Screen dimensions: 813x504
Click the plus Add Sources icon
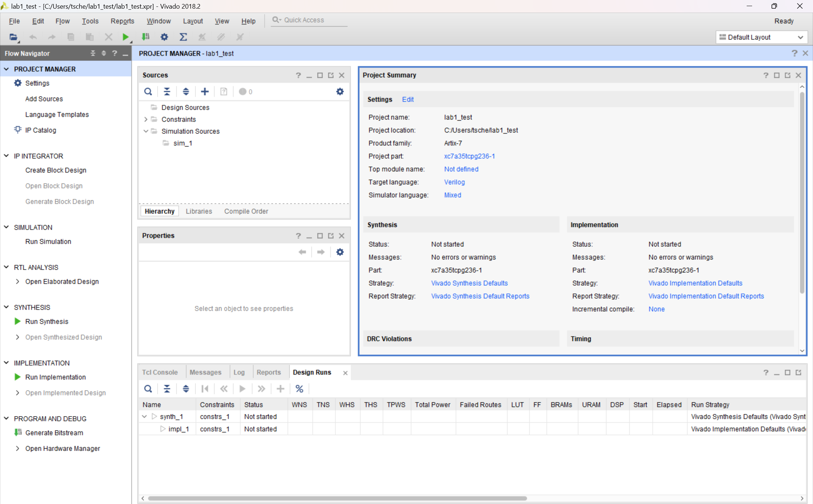click(x=205, y=92)
